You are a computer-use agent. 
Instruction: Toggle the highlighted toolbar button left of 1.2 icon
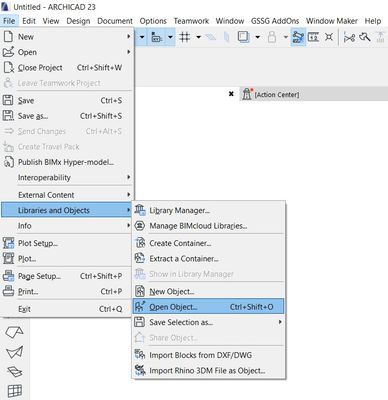pyautogui.click(x=298, y=37)
